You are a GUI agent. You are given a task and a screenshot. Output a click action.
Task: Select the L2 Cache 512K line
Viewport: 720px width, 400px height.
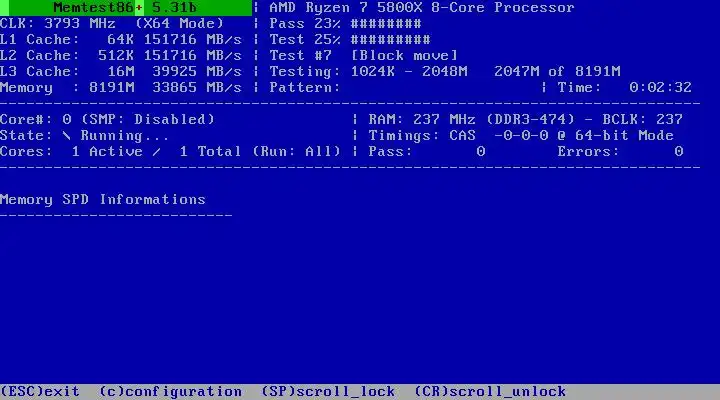point(121,56)
